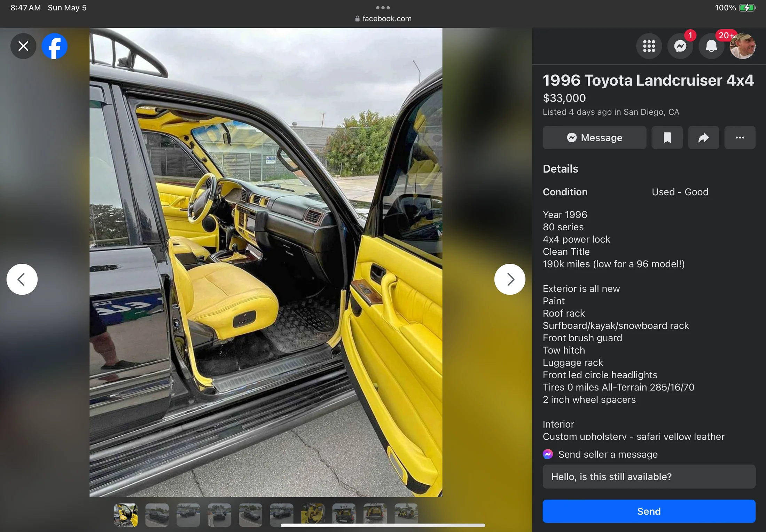Click the facebook.com address bar
The height and width of the screenshot is (532, 766).
[x=383, y=19]
